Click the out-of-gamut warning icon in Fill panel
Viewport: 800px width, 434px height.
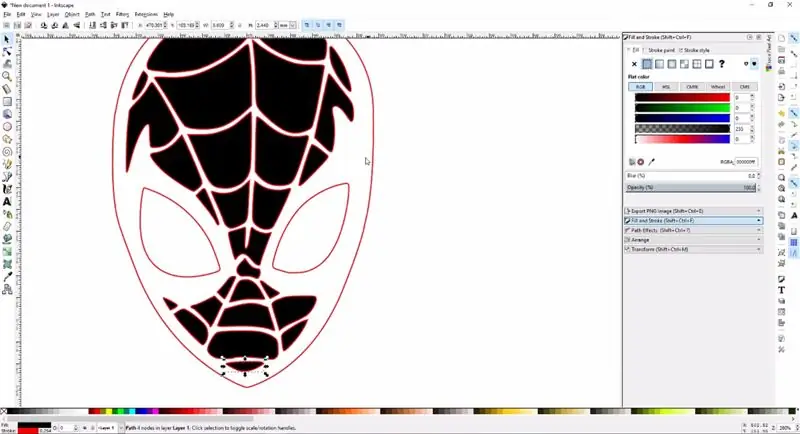tap(641, 162)
